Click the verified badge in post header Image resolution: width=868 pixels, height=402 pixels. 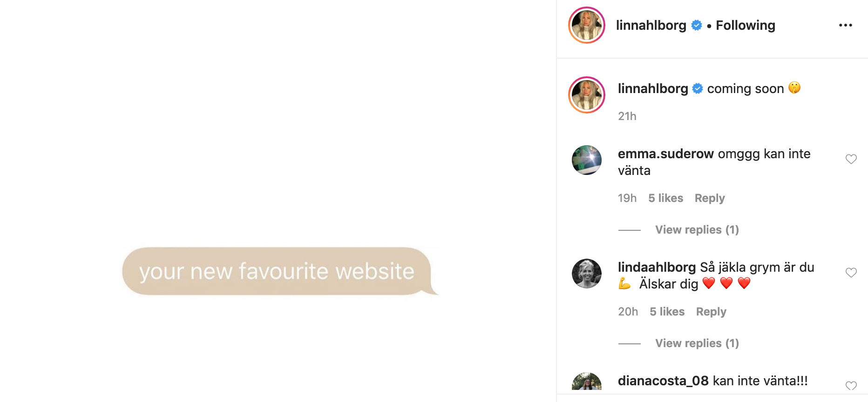tap(697, 25)
